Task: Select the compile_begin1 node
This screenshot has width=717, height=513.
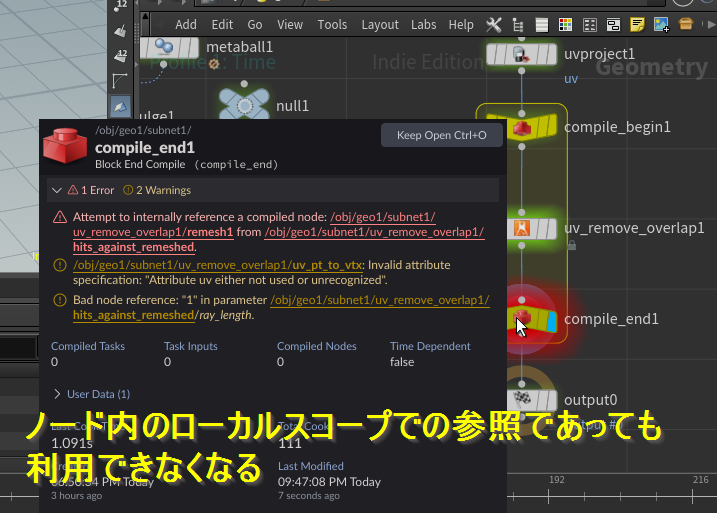Action: tap(521, 127)
